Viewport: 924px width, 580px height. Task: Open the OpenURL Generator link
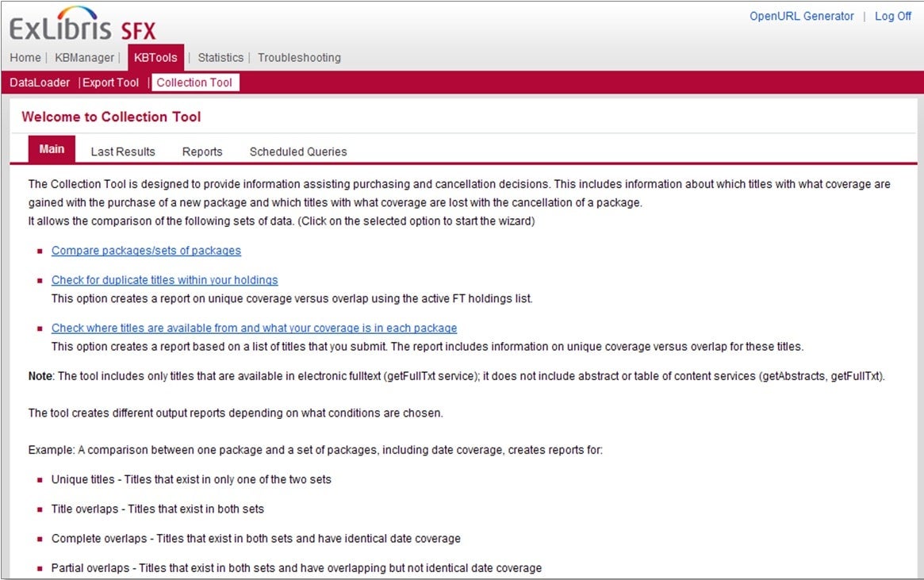point(801,16)
